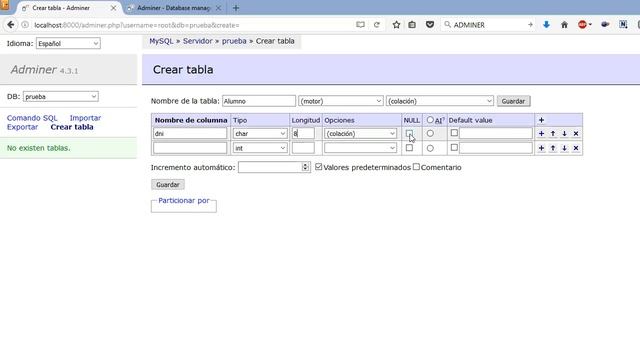
Task: Open the Firefox downloads arrow
Action: 546,25
